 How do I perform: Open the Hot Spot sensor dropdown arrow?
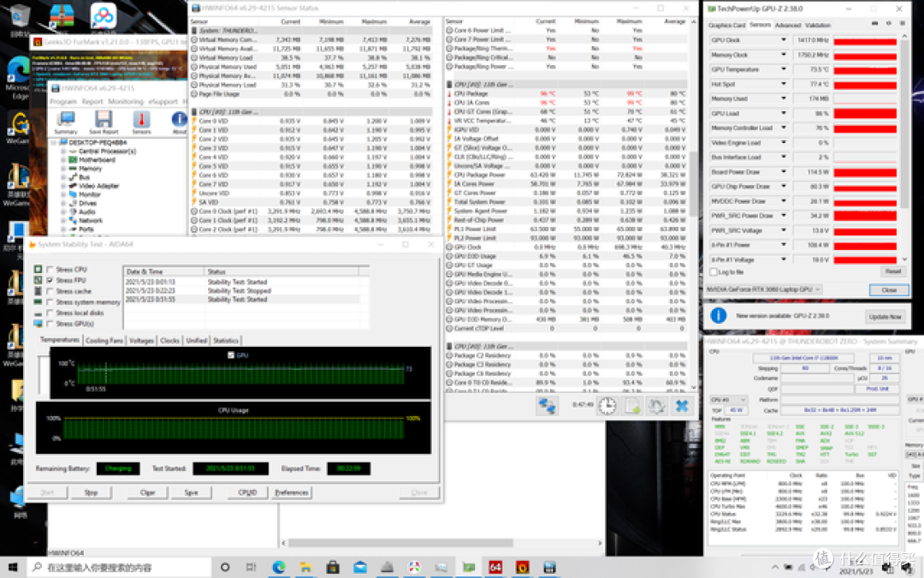coord(783,84)
